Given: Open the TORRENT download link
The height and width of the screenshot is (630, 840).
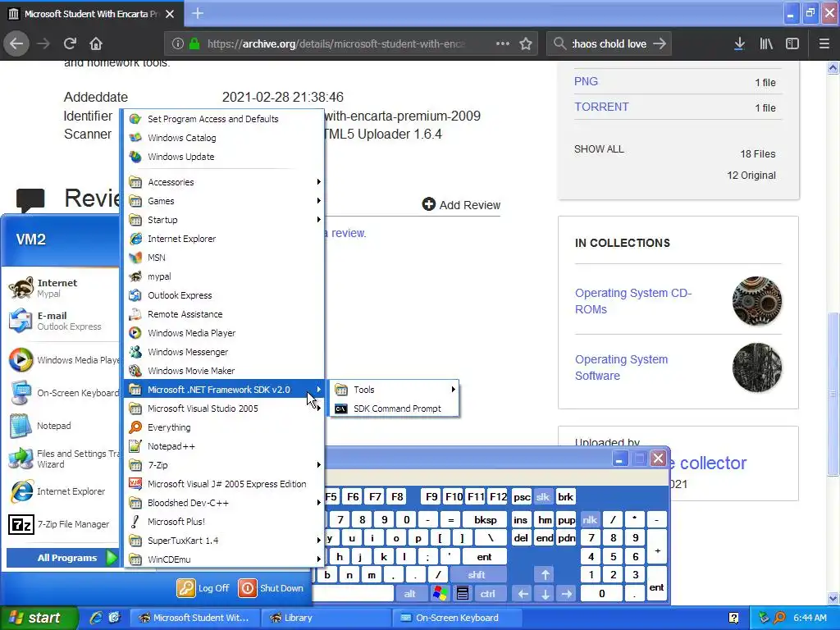Looking at the screenshot, I should (x=601, y=107).
